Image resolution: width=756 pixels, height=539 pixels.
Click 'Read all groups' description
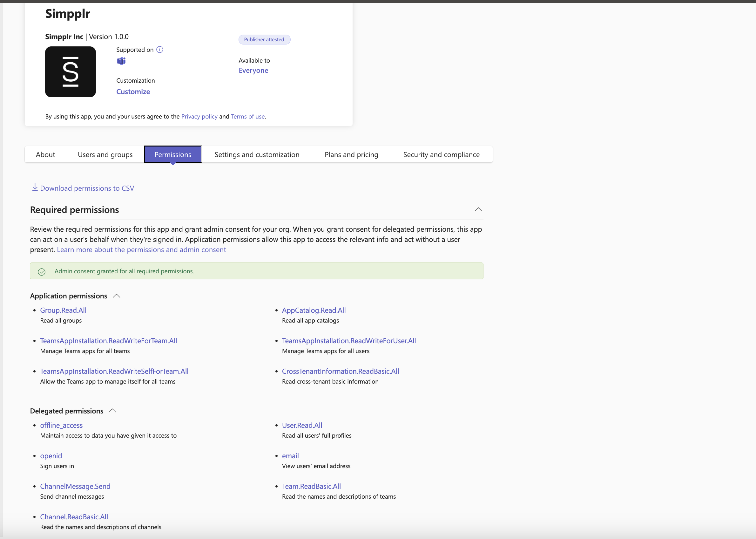click(61, 321)
